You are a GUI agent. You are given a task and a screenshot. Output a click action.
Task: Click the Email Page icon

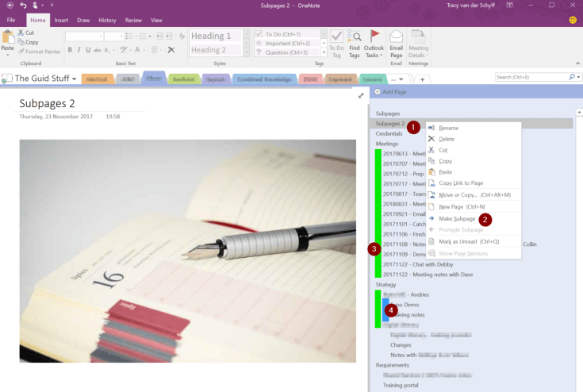(x=396, y=42)
